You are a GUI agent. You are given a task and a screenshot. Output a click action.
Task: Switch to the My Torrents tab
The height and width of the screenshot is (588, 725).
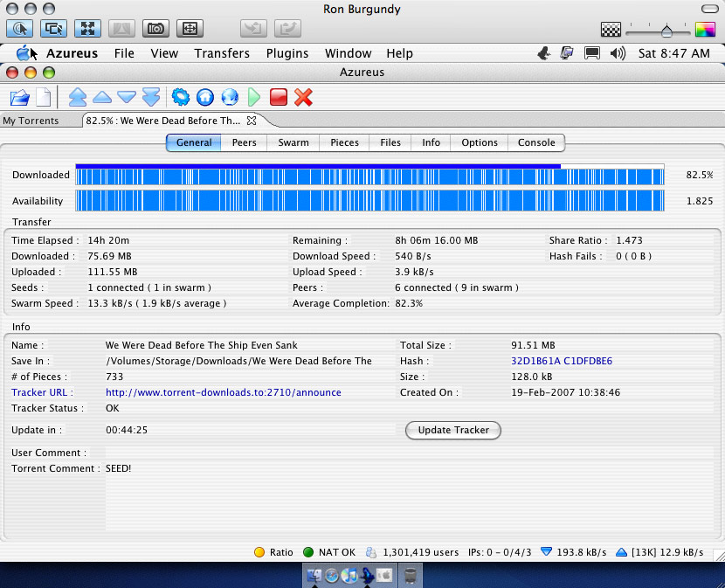click(x=31, y=121)
